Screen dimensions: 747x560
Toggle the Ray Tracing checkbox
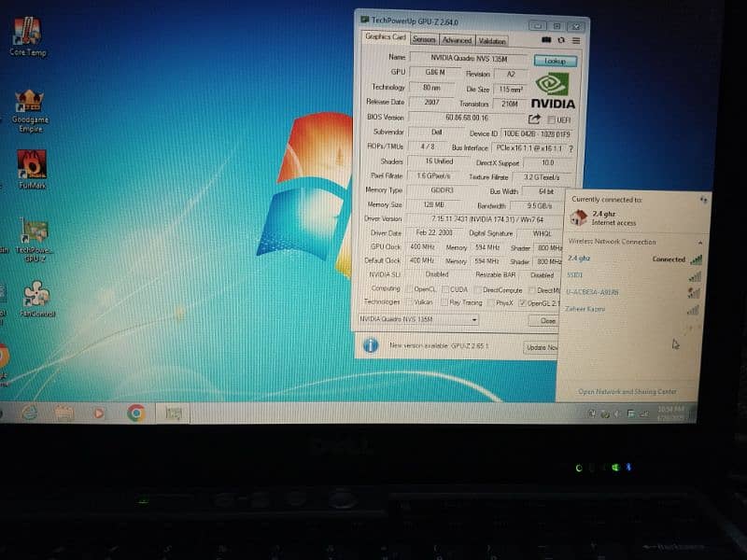[444, 302]
